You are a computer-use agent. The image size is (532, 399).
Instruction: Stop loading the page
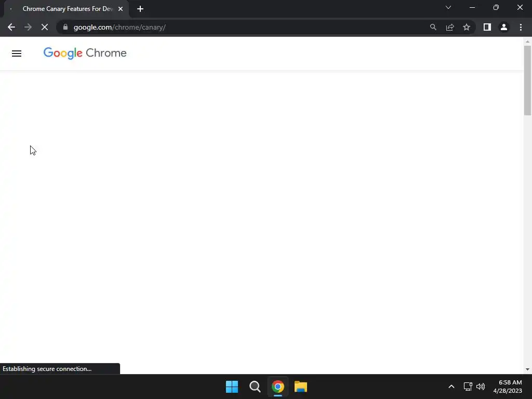point(45,27)
